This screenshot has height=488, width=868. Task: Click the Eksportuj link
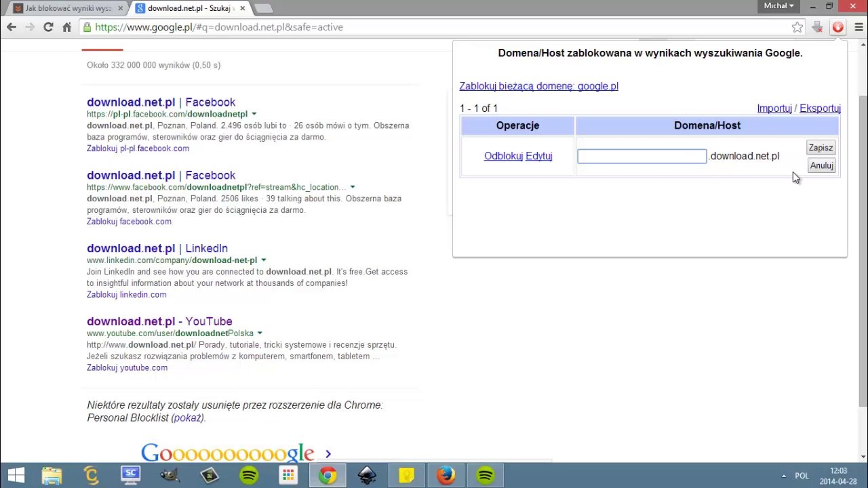(820, 108)
